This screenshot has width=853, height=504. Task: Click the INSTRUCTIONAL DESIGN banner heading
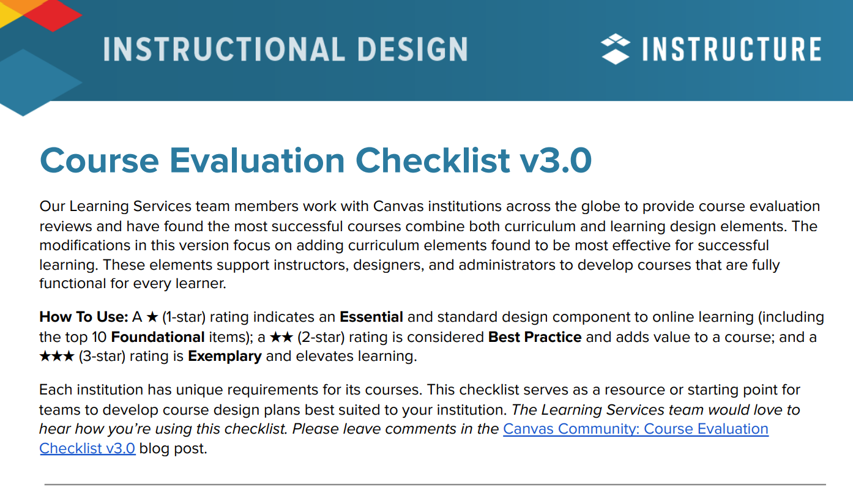click(286, 50)
